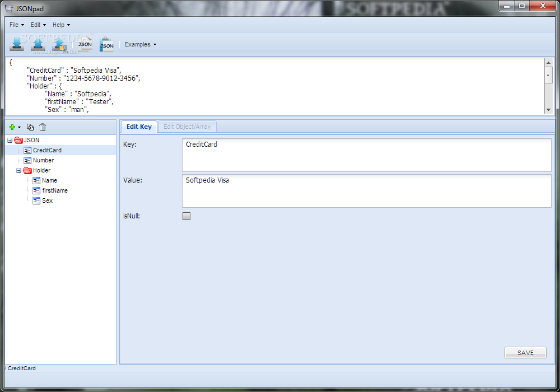Collapse the JSON root tree node

click(x=10, y=141)
